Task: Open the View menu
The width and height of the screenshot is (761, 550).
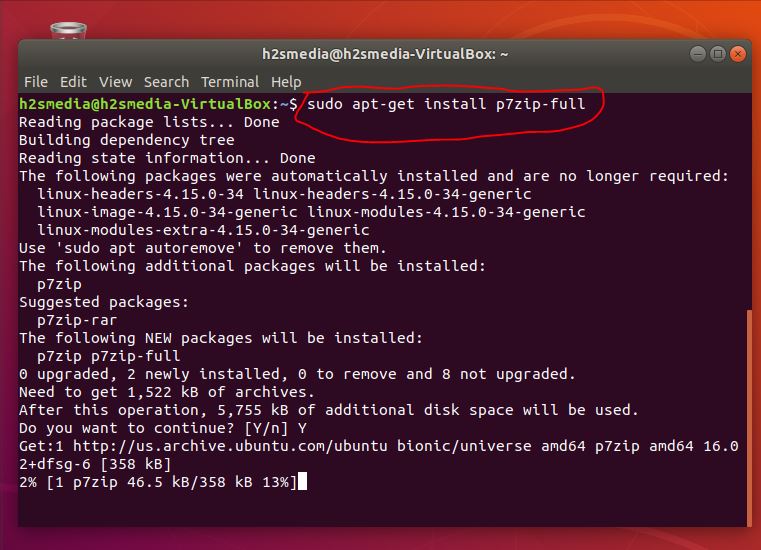Action: [x=116, y=82]
